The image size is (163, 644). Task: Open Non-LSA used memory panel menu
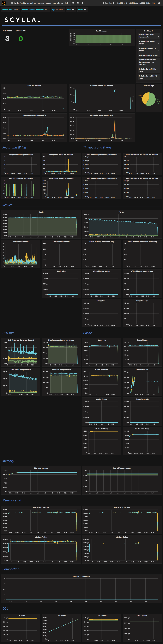122,468
